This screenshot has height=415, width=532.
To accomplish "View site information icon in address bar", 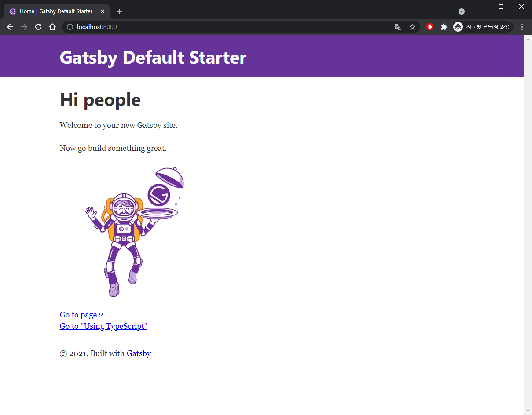I will tap(70, 27).
